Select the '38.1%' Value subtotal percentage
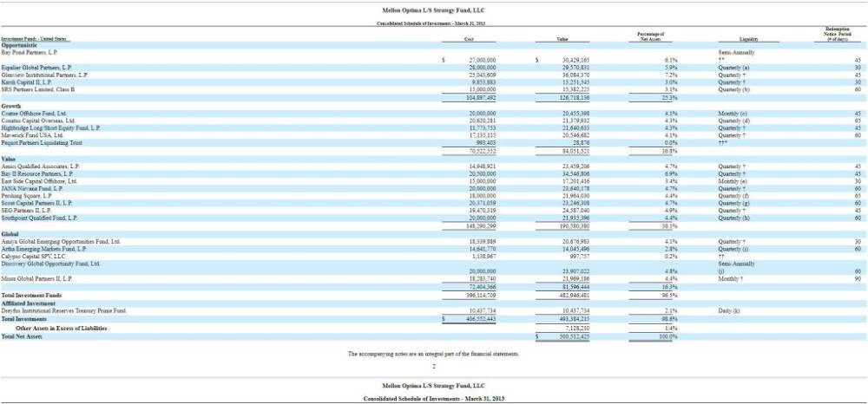This screenshot has height=404, width=868. [671, 225]
